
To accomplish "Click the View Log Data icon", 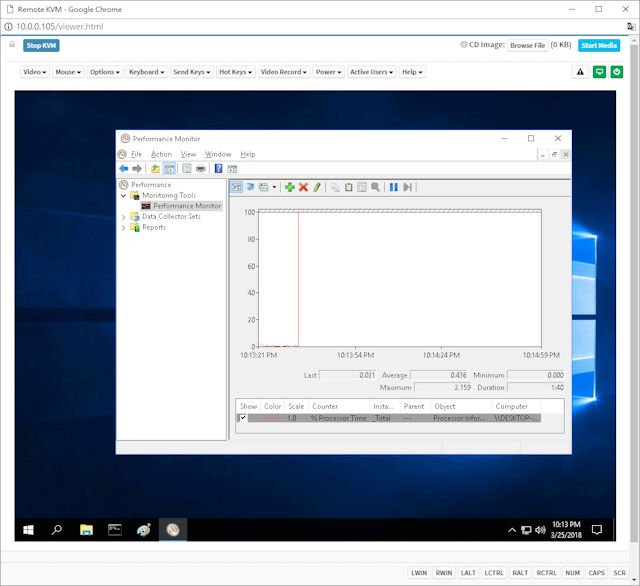I will click(x=250, y=187).
